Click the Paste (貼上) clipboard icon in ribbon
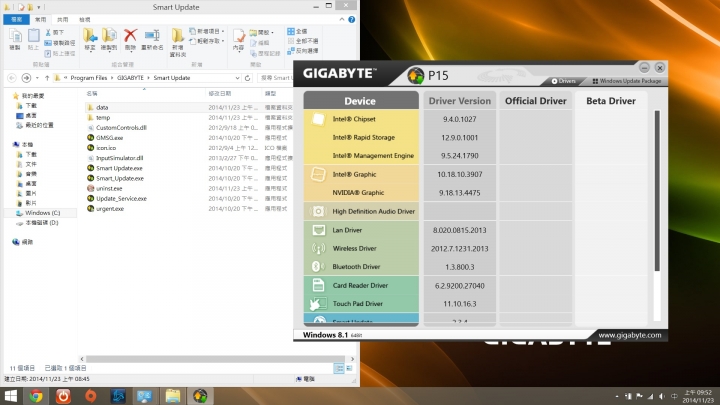This screenshot has height=405, width=720. tap(34, 37)
